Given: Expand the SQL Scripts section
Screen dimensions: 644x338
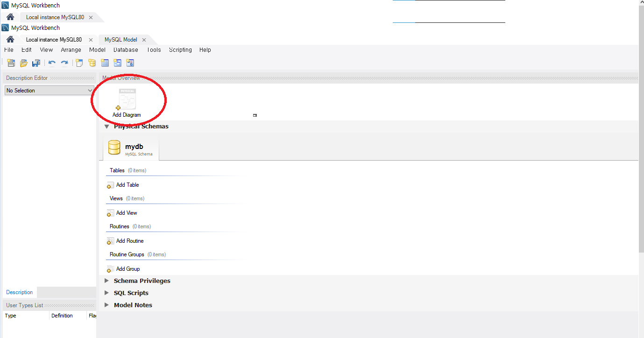Looking at the screenshot, I should click(106, 293).
